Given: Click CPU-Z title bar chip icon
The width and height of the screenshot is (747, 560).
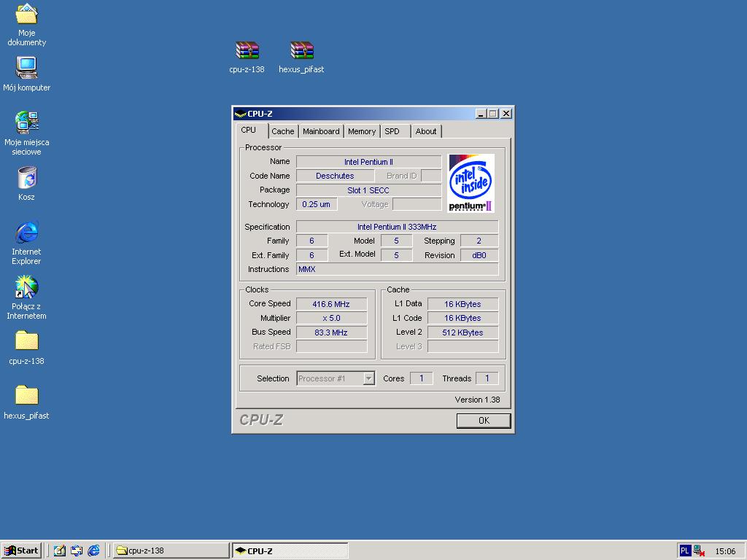Looking at the screenshot, I should [240, 114].
